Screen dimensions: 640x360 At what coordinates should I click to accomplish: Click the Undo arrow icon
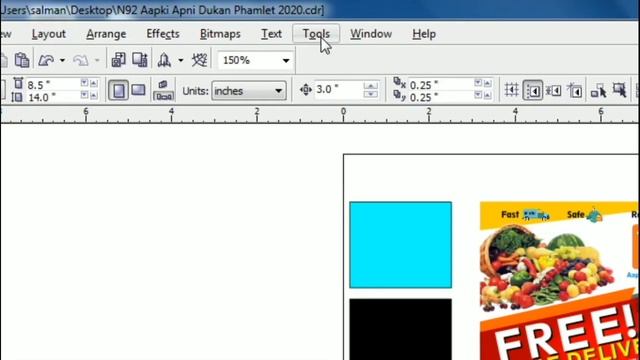click(x=46, y=60)
